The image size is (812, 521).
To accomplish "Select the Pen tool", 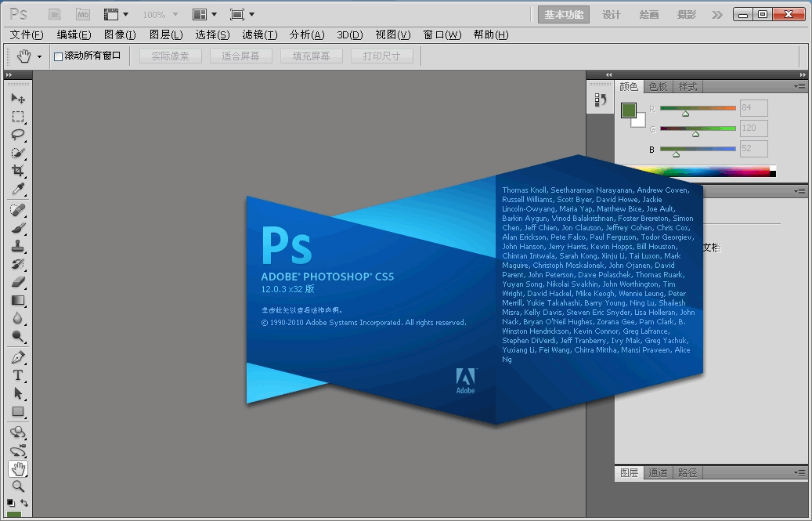I will 18,357.
